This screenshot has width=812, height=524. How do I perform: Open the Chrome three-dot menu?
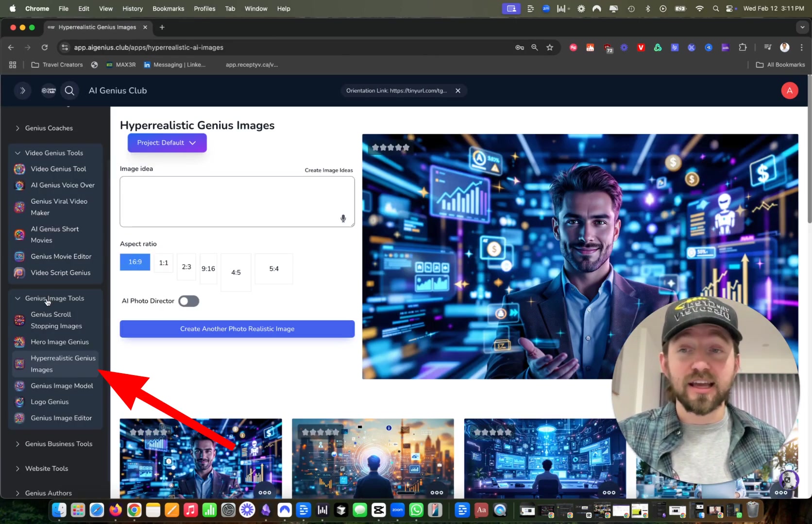[x=802, y=48]
